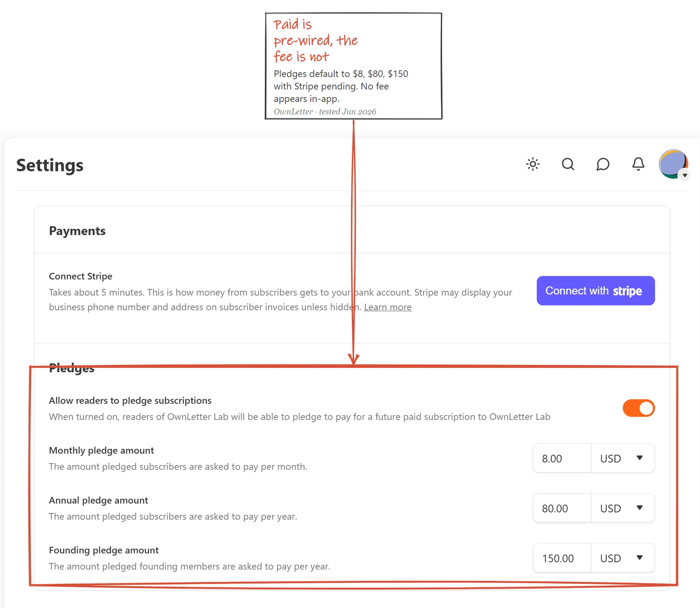Viewport: 700px width, 608px height.
Task: Open search with the magnifier icon
Action: 568,164
